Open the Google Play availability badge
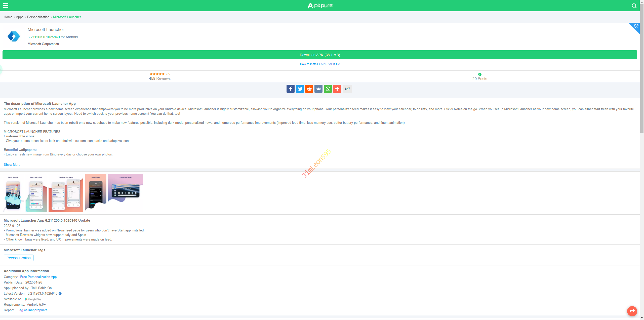The width and height of the screenshot is (644, 320). (33, 299)
